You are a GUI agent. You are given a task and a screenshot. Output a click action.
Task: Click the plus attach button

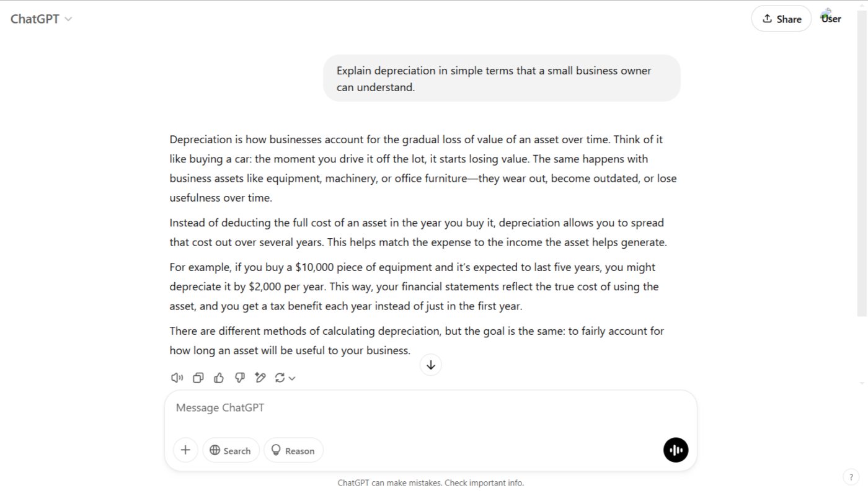click(x=185, y=450)
